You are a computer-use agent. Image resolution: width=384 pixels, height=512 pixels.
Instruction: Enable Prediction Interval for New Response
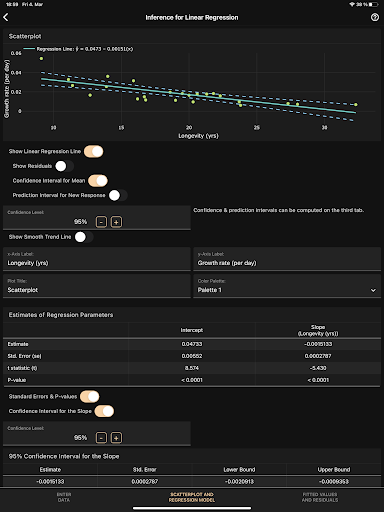tap(118, 195)
